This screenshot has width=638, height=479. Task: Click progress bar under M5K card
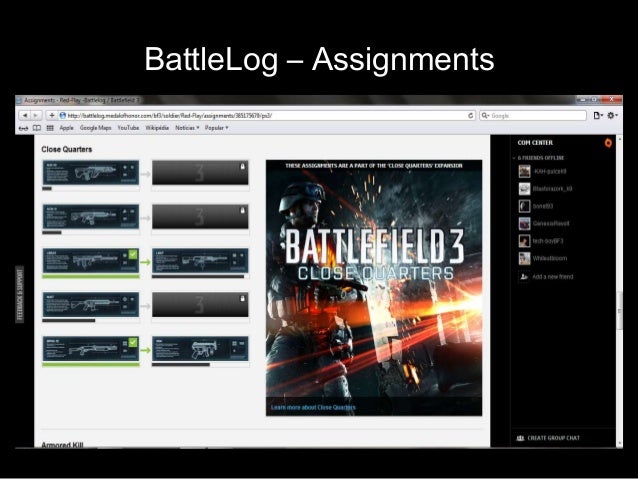(200, 365)
